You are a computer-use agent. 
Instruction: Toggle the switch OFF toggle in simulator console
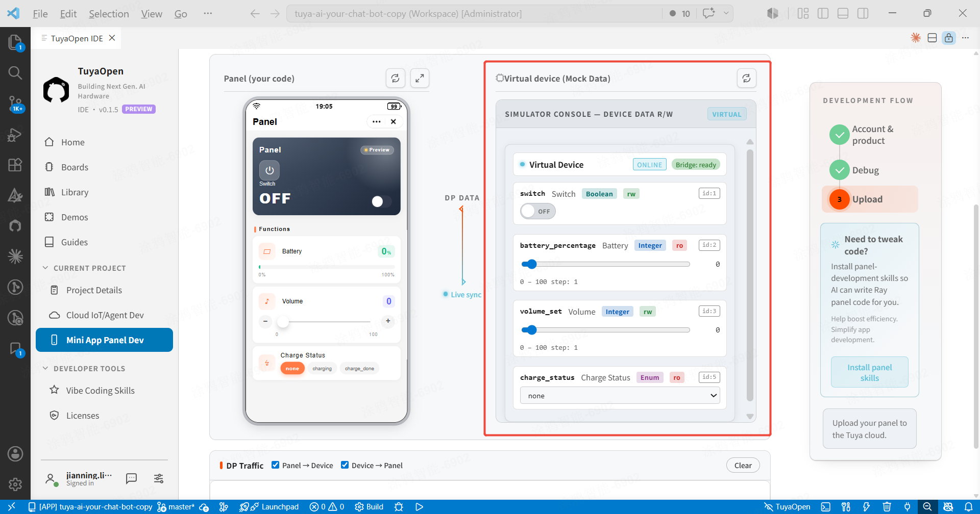point(538,211)
